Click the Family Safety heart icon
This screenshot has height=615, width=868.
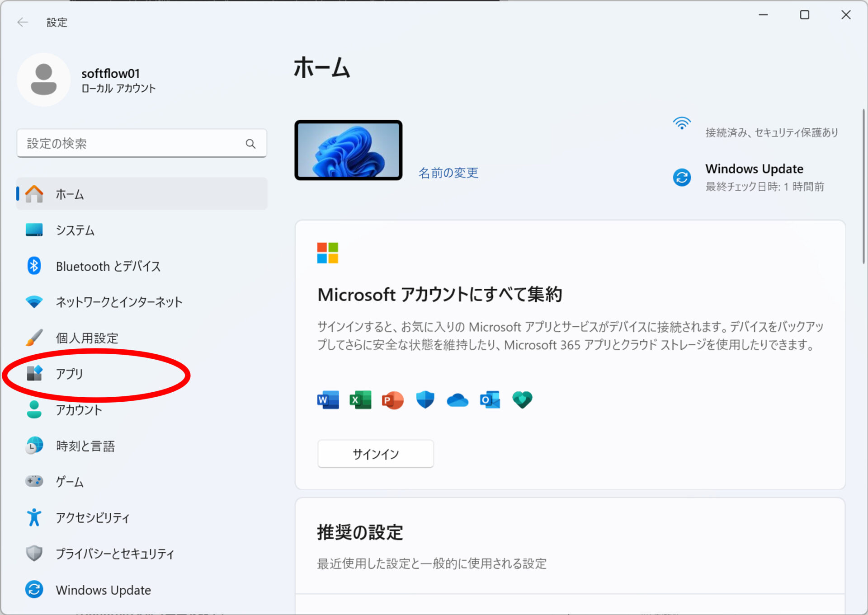click(x=522, y=400)
